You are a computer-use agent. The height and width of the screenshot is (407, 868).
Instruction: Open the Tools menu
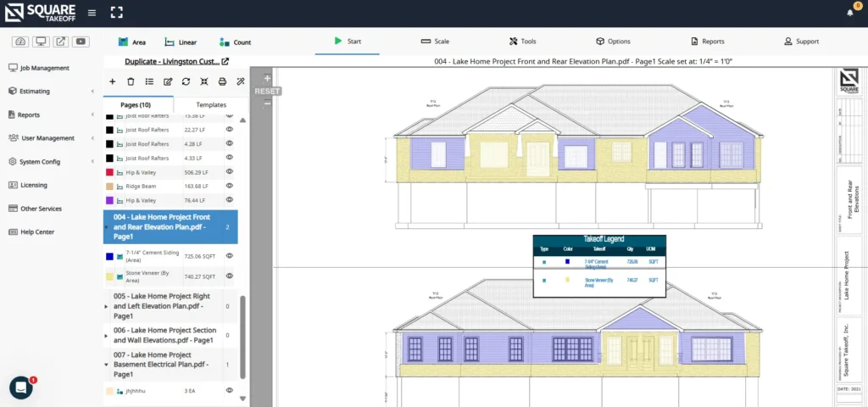click(522, 42)
